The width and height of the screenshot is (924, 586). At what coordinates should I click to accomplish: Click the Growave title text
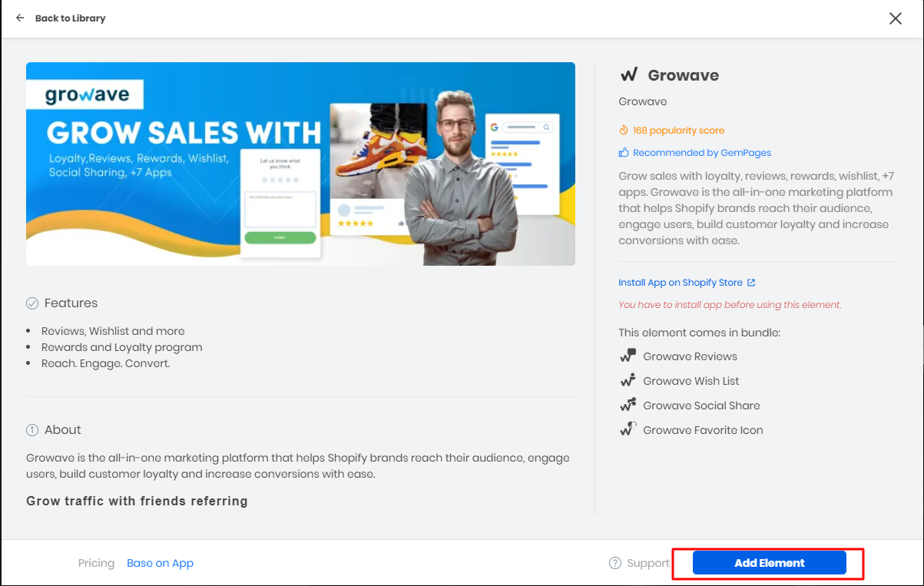point(683,75)
